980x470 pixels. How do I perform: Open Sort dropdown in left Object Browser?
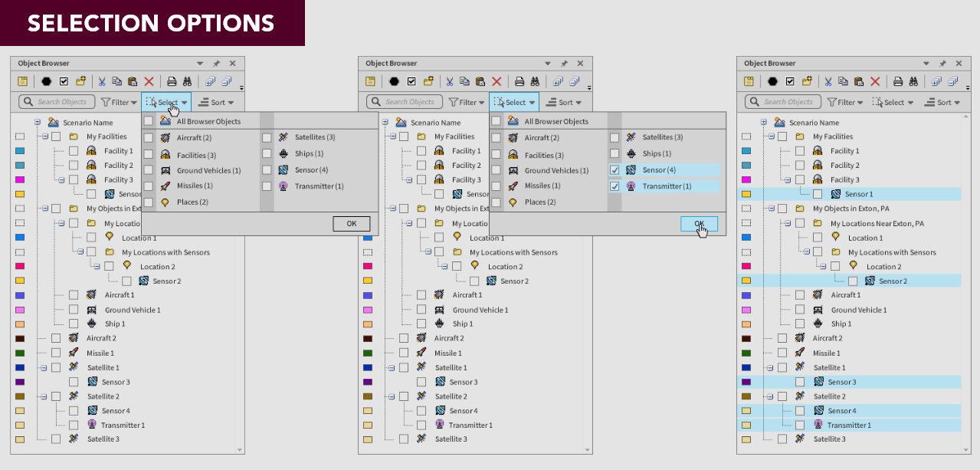[x=216, y=102]
